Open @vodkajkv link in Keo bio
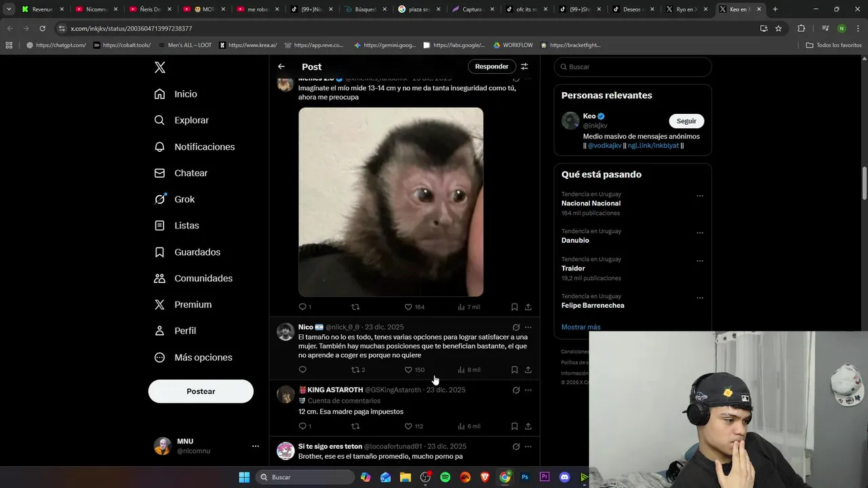Image resolution: width=868 pixels, height=488 pixels. pos(604,146)
